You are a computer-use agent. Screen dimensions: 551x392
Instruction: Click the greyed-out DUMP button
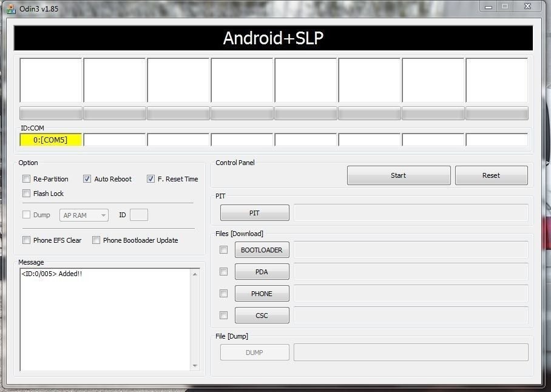(255, 353)
